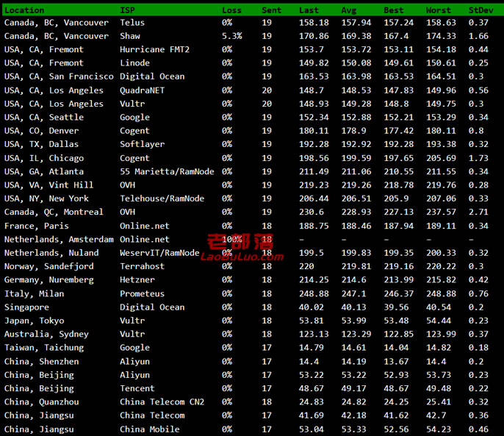
Task: Select the 55 Marietta/RamNode ISP entry
Action: click(167, 172)
